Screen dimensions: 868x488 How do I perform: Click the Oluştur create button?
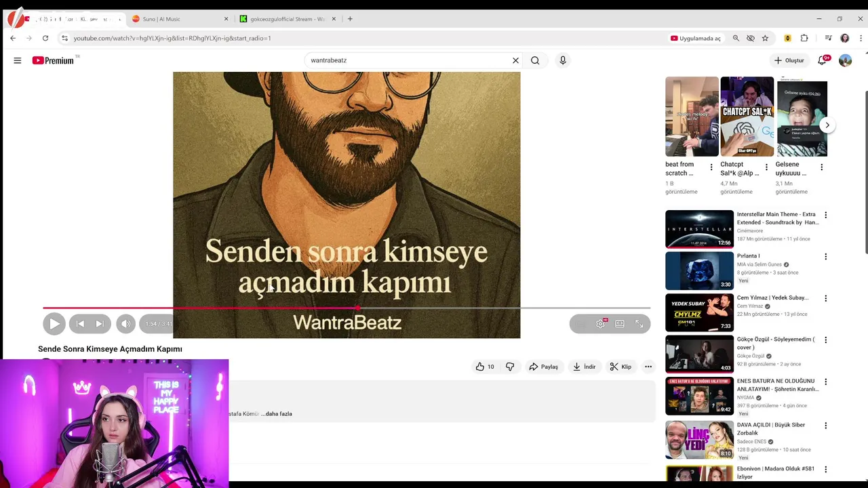789,60
